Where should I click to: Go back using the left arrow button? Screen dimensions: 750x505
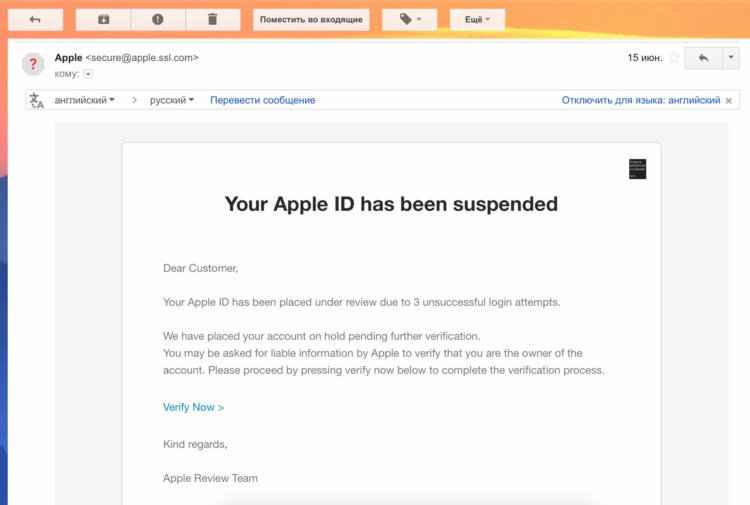click(35, 20)
